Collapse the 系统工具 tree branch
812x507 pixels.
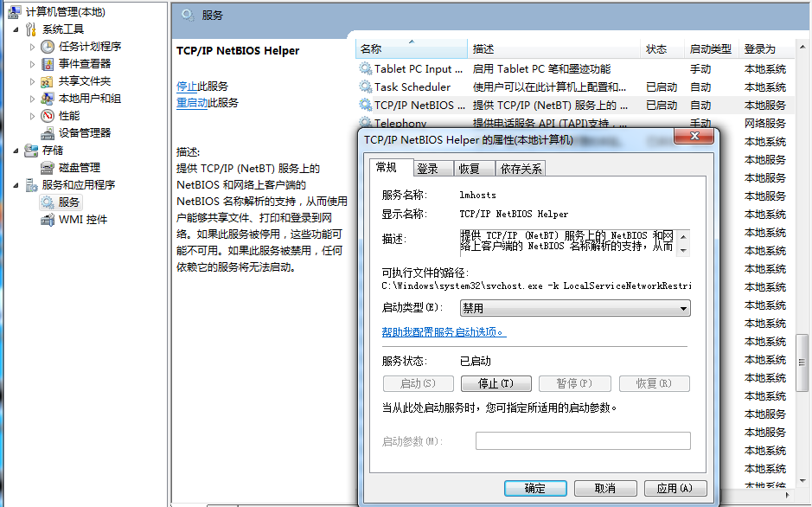[16, 29]
